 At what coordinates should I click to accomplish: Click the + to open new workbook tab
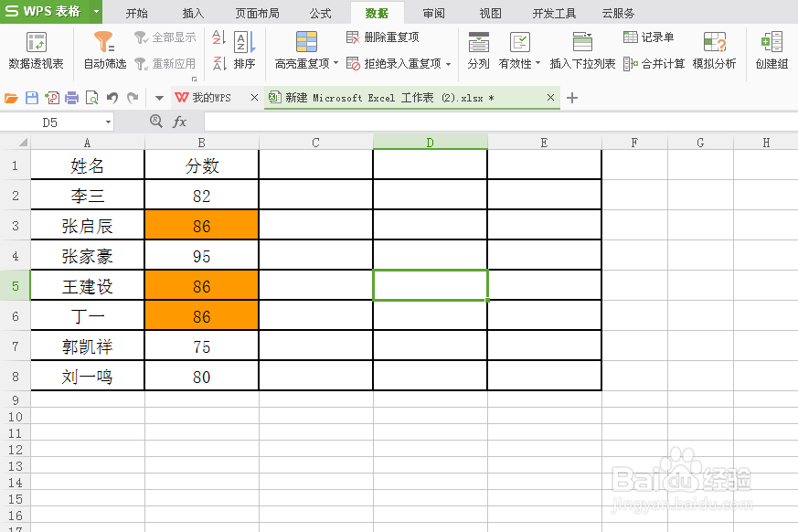point(572,96)
